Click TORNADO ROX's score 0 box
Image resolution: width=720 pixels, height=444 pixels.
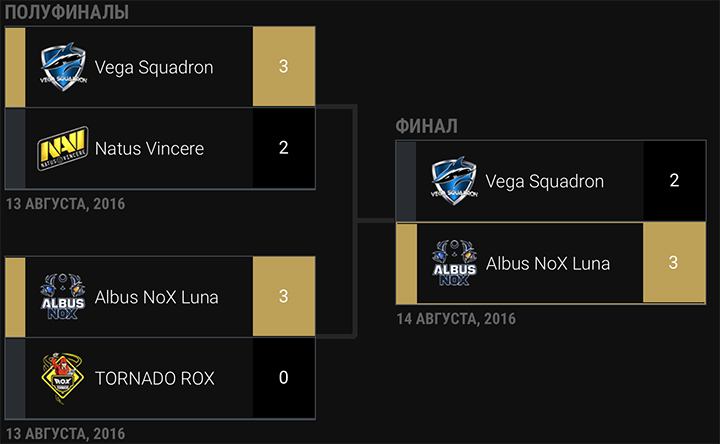[284, 378]
